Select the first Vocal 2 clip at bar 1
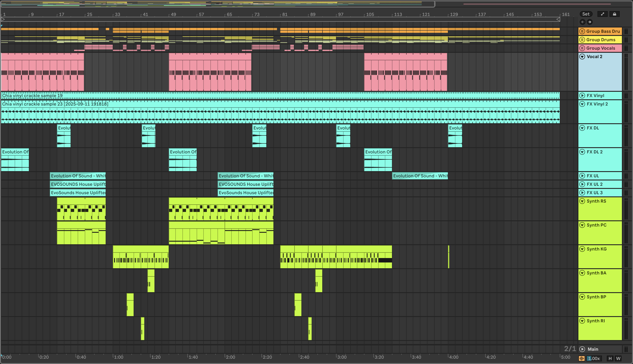 43,72
